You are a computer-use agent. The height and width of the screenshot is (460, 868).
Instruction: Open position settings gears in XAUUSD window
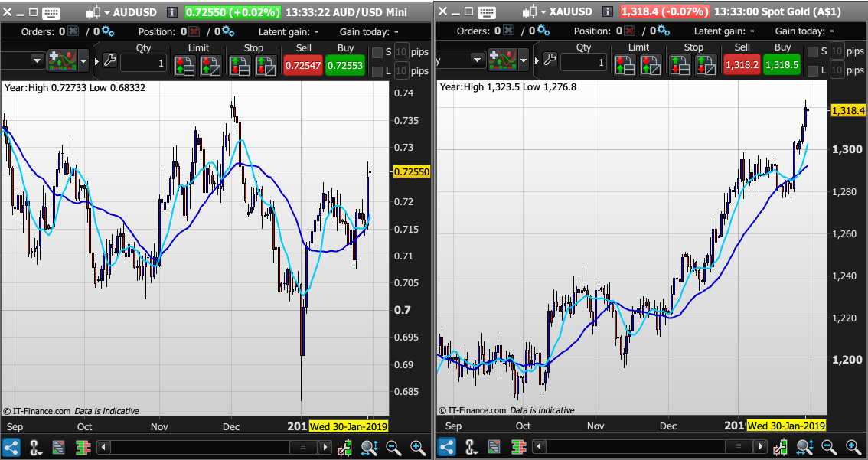(663, 31)
